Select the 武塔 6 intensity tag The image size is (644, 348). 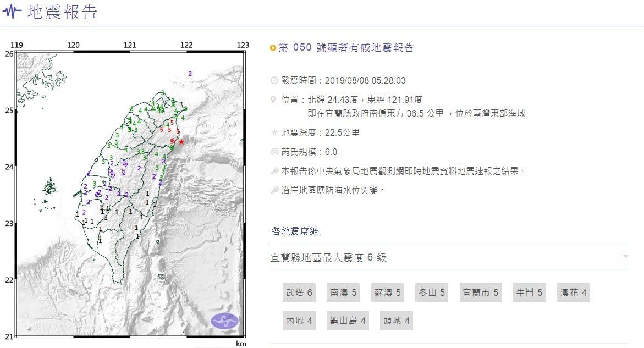click(x=299, y=292)
